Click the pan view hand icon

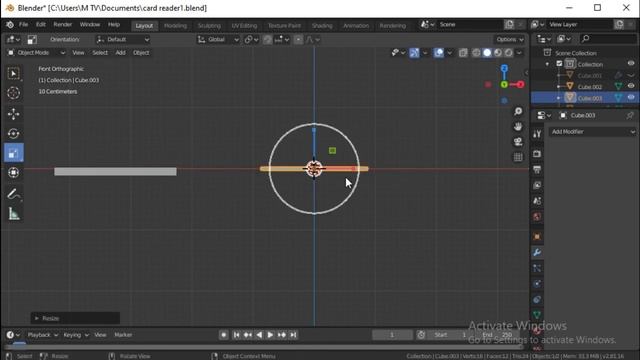click(x=518, y=127)
